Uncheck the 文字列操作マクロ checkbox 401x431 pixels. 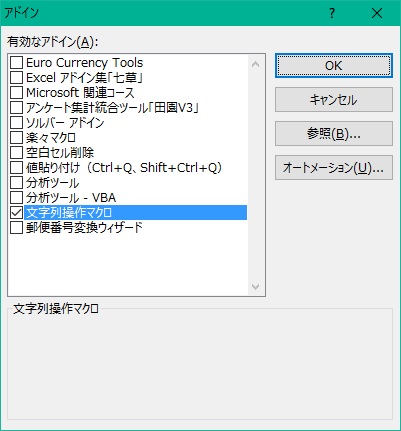(x=16, y=213)
